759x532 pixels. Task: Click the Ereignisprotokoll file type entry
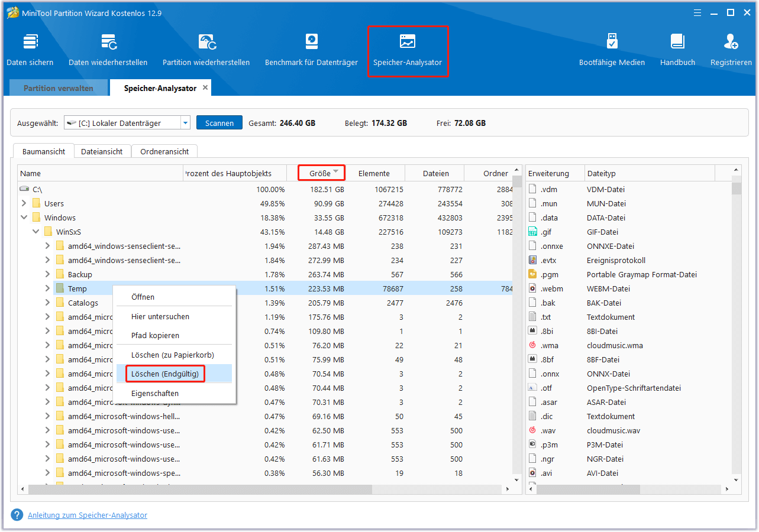[x=616, y=260]
